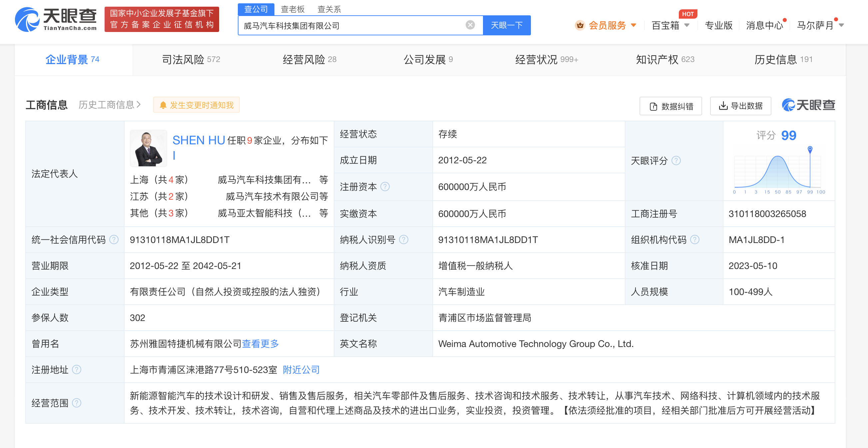Click the 导出数据 export button
Viewport: 868px width, 448px height.
740,106
